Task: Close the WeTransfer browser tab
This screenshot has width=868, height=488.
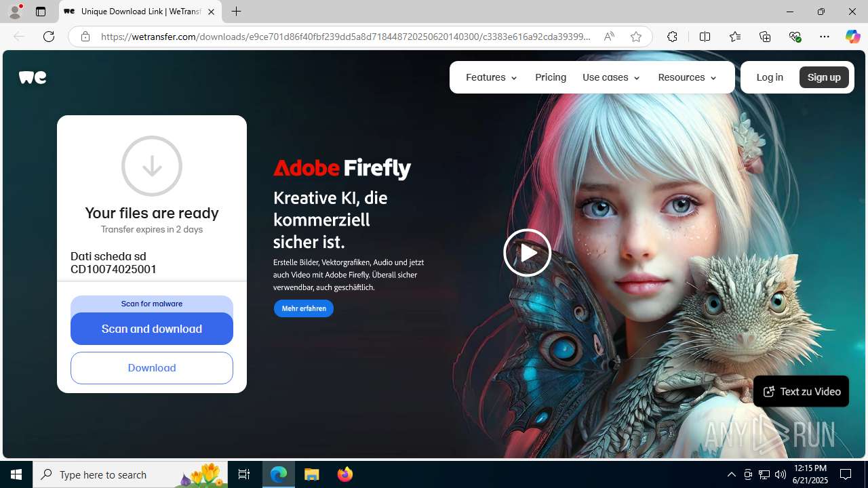Action: click(x=211, y=12)
